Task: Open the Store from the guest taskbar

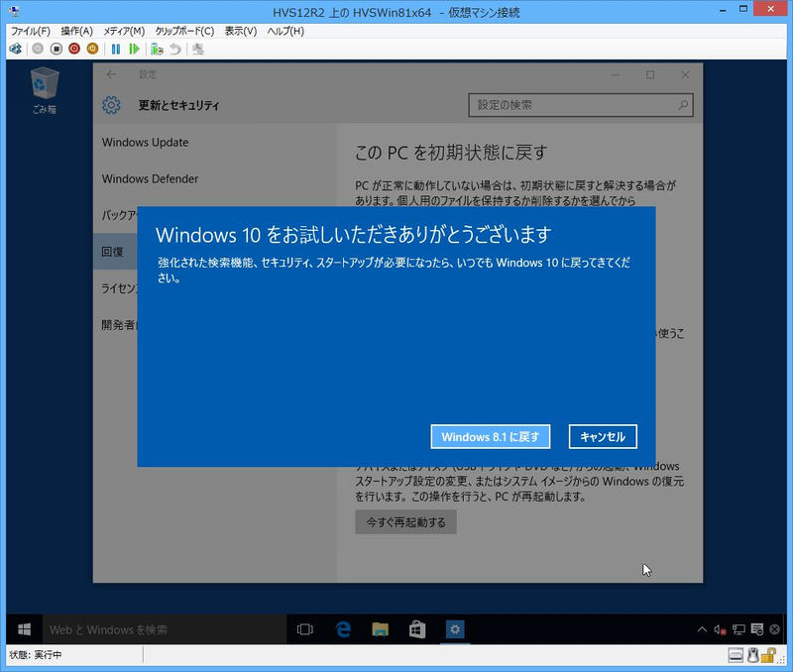Action: 417,629
